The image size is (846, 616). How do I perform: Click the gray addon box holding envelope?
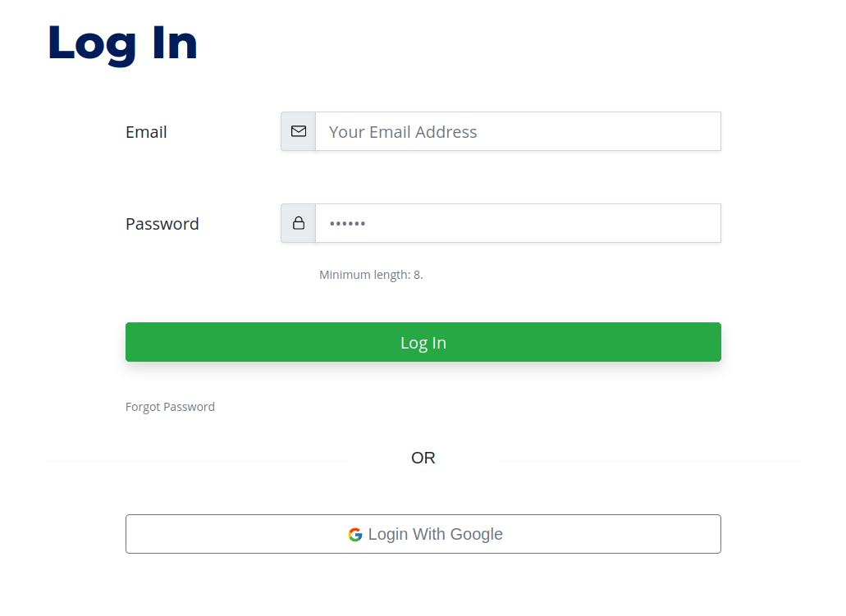point(299,131)
